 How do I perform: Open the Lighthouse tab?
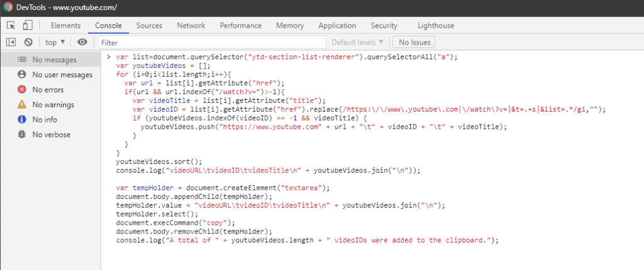pyautogui.click(x=436, y=26)
